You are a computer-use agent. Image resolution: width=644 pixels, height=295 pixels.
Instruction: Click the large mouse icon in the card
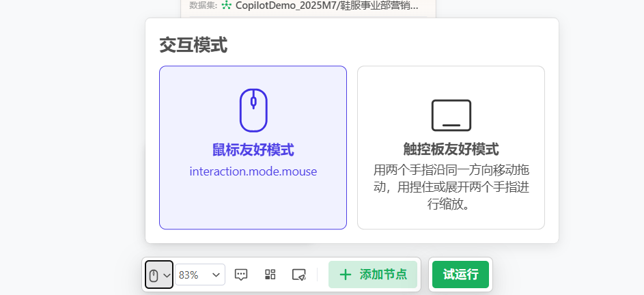[x=253, y=110]
